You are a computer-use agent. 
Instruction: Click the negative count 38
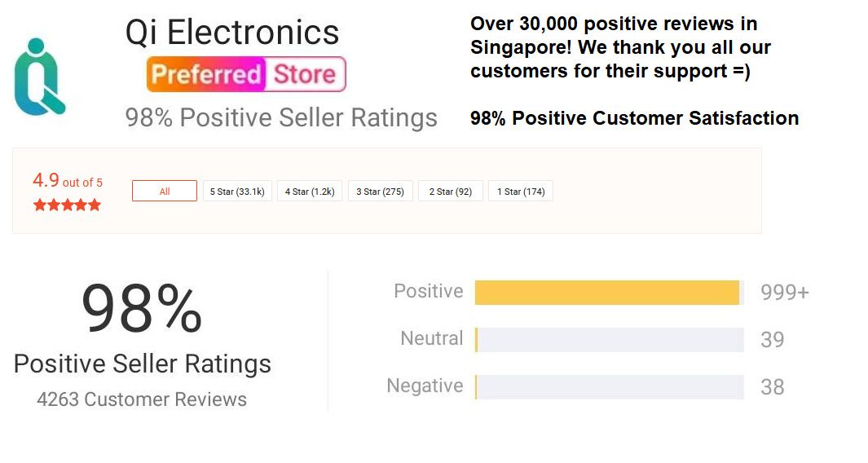772,387
